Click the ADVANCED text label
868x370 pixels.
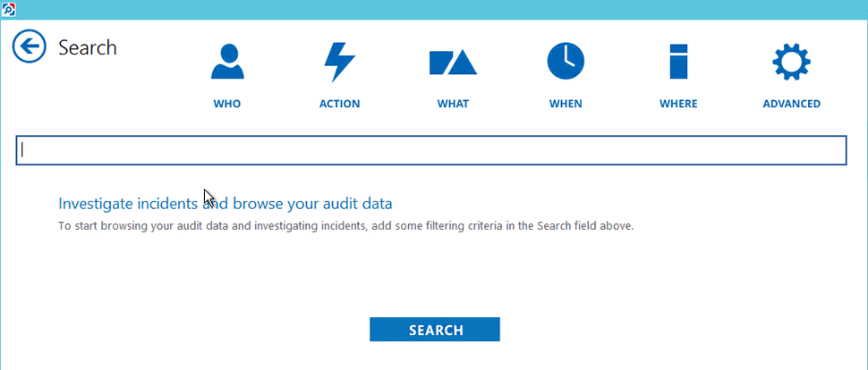coord(792,104)
